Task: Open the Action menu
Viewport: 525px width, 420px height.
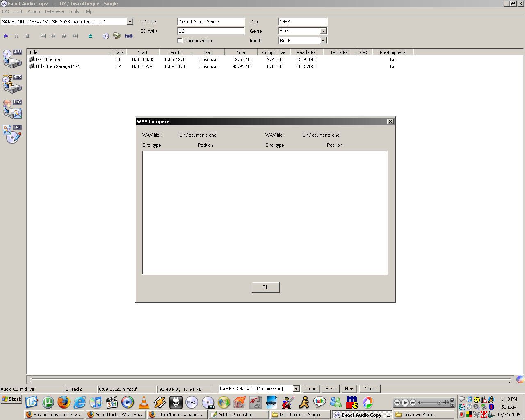Action: (34, 11)
